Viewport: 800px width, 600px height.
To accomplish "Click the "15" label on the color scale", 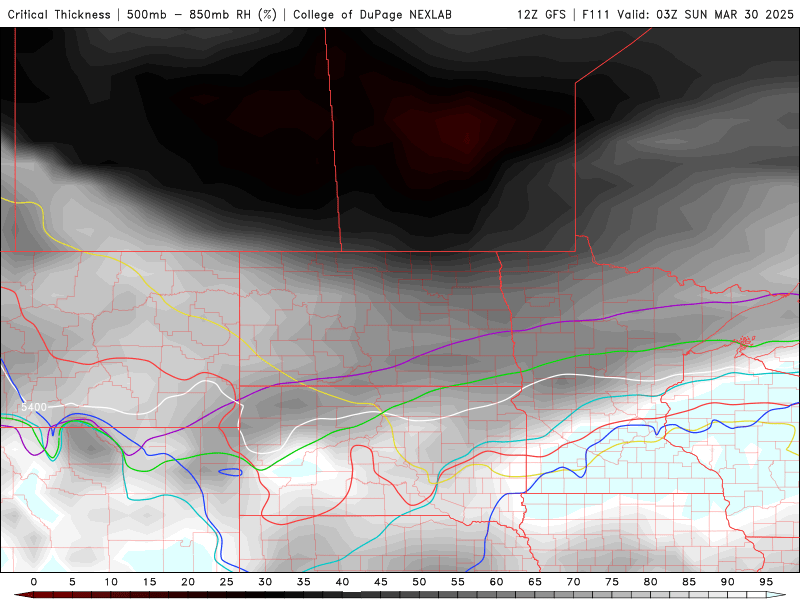I will click(x=149, y=582).
